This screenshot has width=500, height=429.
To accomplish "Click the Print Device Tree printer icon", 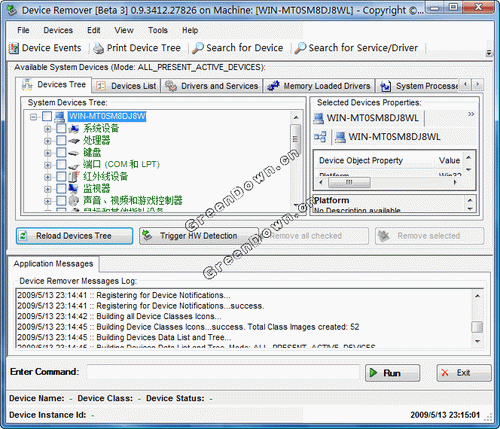I will click(99, 48).
